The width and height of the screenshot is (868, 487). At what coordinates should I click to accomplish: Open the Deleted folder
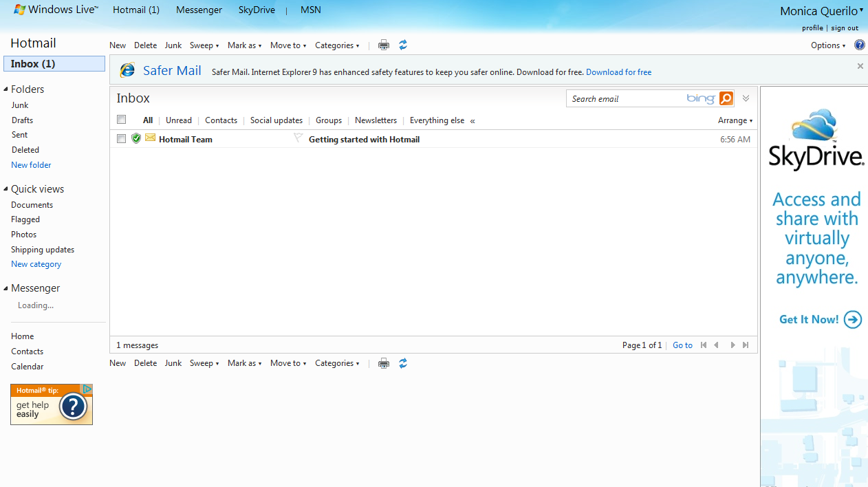[x=25, y=150]
